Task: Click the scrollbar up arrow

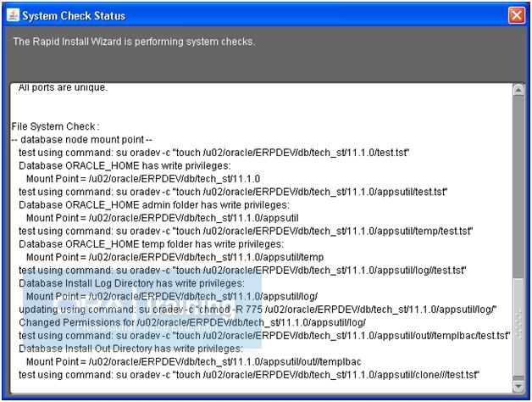Action: (518, 90)
